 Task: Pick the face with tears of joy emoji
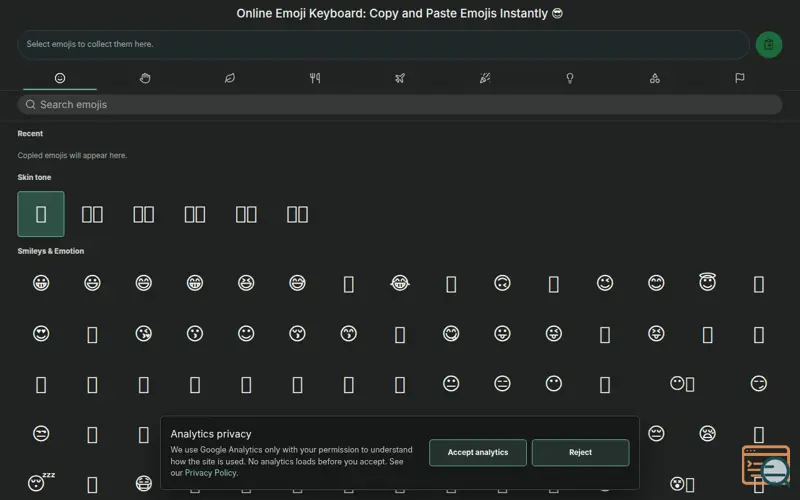click(400, 283)
